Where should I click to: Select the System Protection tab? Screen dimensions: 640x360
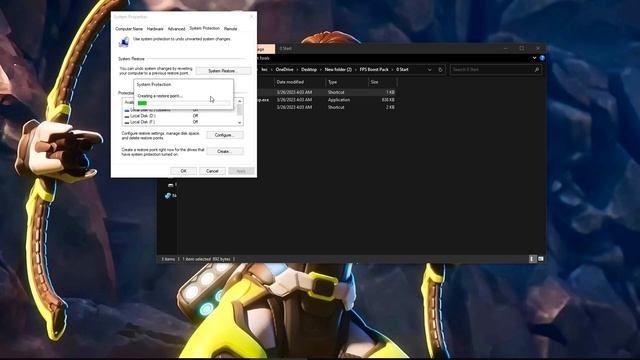coord(204,28)
